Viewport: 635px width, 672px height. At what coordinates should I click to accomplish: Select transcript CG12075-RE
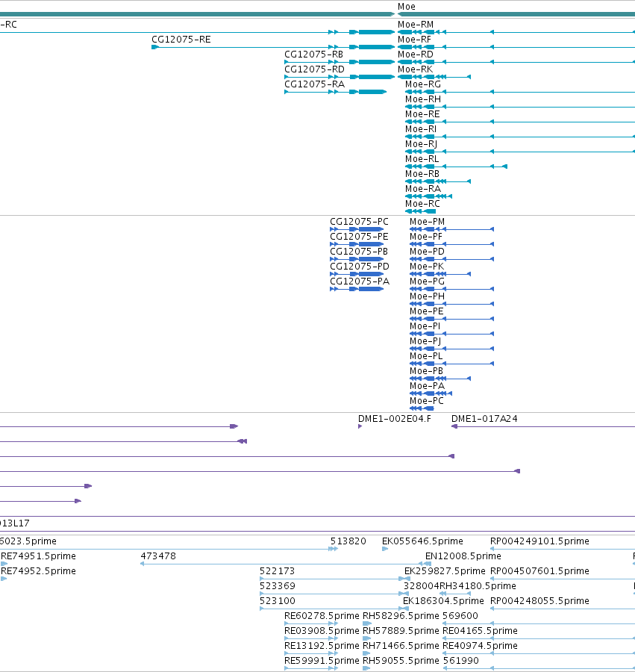tap(181, 40)
